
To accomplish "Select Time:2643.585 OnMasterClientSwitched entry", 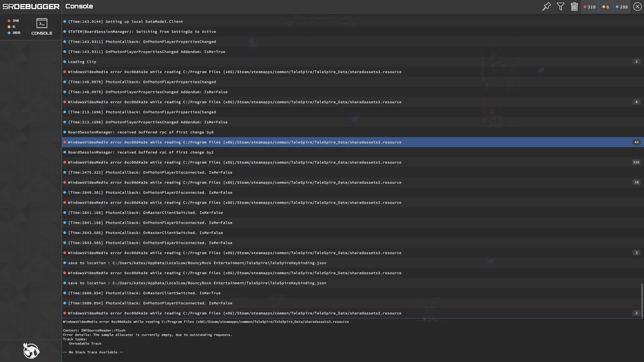I will point(352,233).
